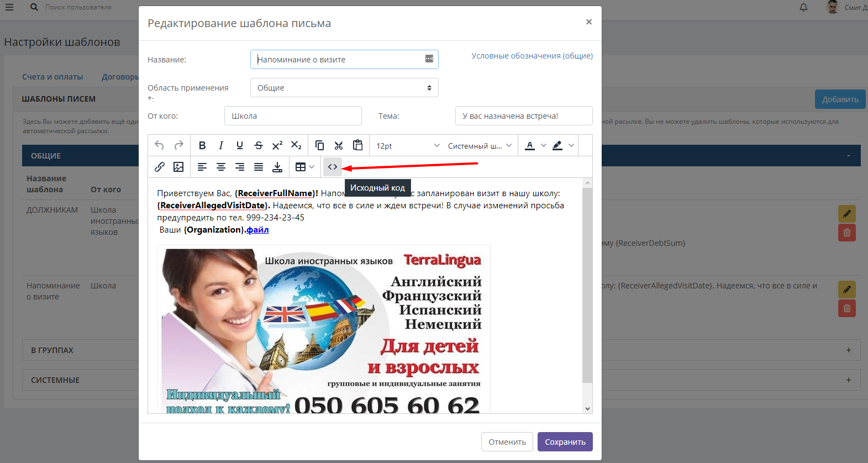868x463 pixels.
Task: Open the font family dropdown
Action: tap(480, 145)
